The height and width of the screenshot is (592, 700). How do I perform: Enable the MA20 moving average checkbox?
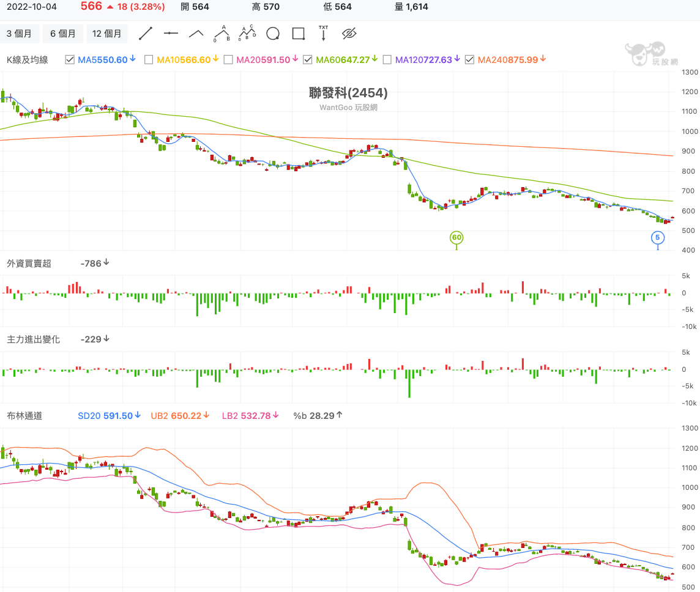pyautogui.click(x=228, y=60)
